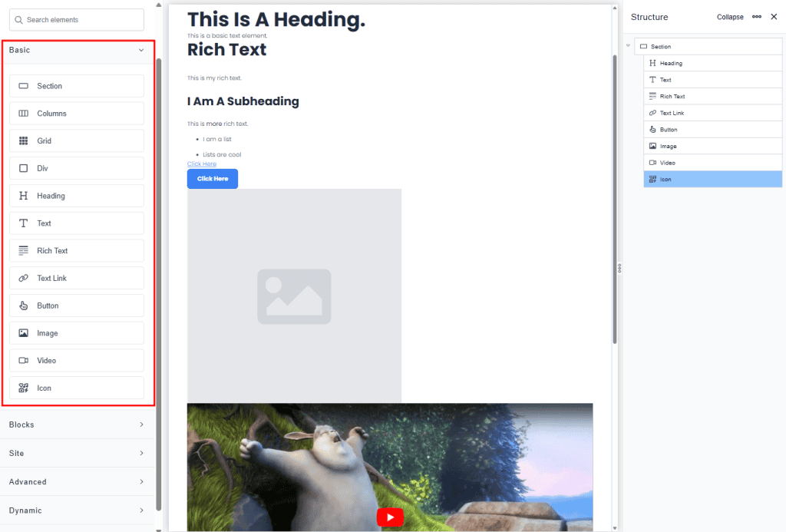Click 'This is my rich text.' paragraph
Screen dimensions: 786x532
(214, 78)
